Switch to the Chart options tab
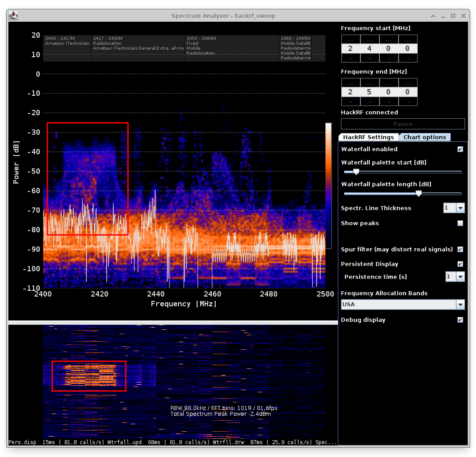 424,137
